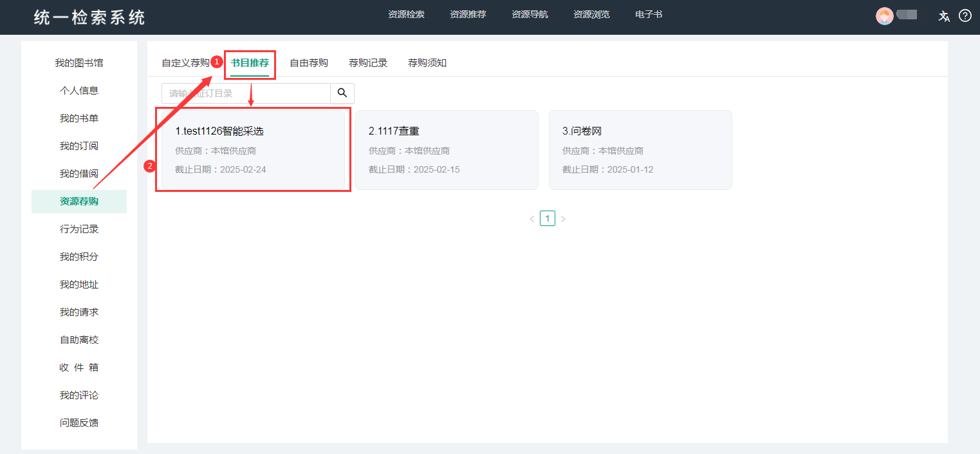Open 荐购须知 tab

[x=427, y=62]
